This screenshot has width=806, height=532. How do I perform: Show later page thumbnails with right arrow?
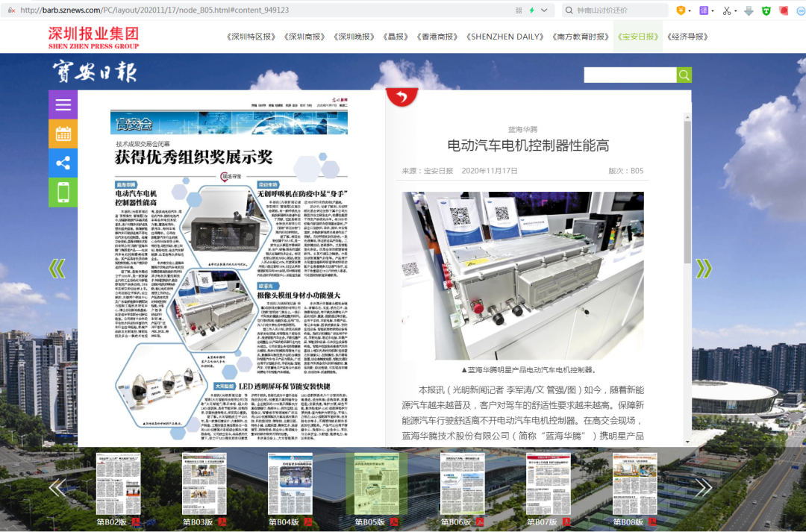[704, 487]
